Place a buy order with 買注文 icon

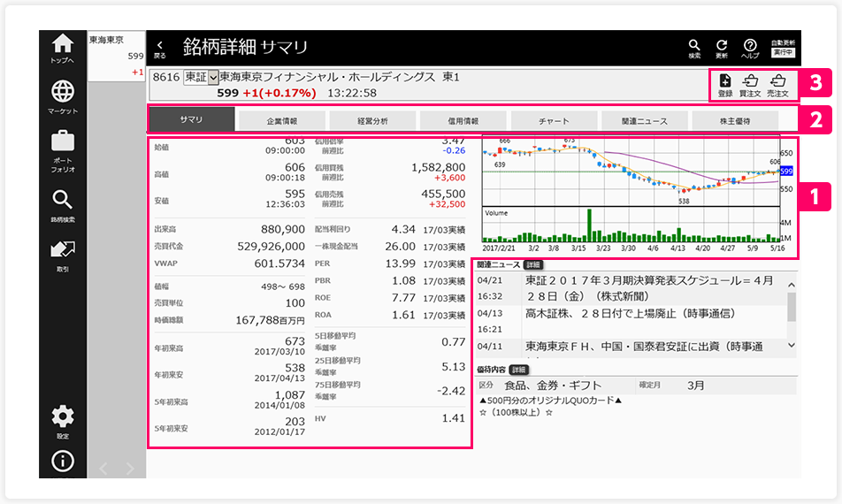[x=750, y=86]
